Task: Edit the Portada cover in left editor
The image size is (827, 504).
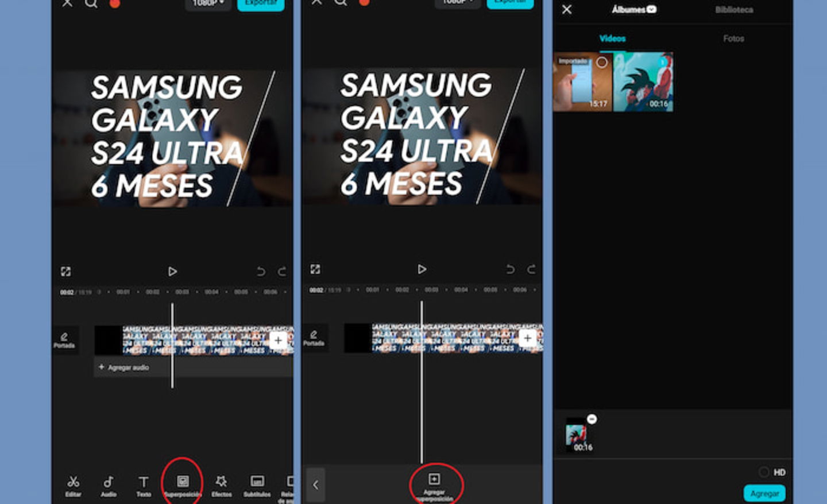Action: click(x=64, y=340)
